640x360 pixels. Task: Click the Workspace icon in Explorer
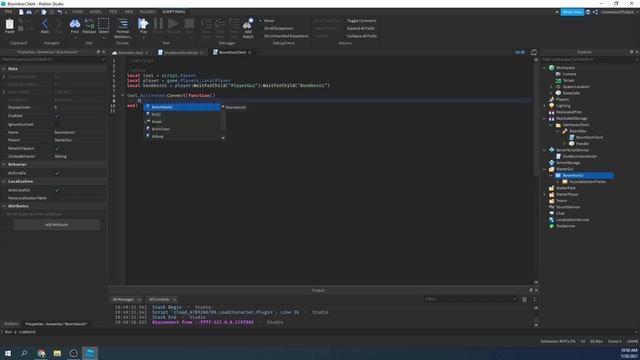coord(552,68)
